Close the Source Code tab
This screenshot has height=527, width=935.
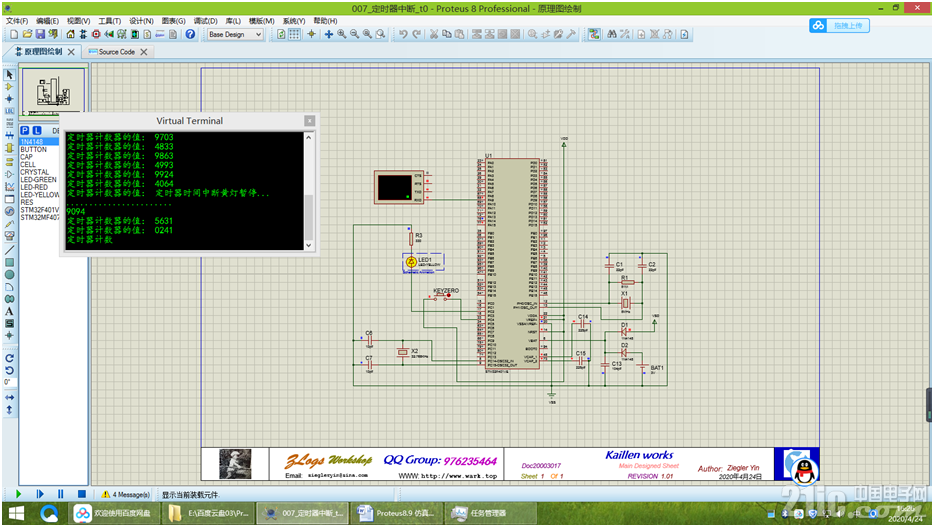point(144,52)
